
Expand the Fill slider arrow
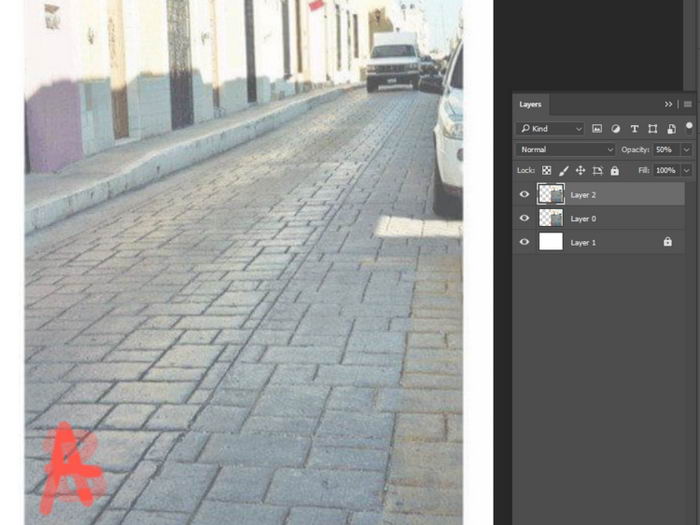click(686, 171)
